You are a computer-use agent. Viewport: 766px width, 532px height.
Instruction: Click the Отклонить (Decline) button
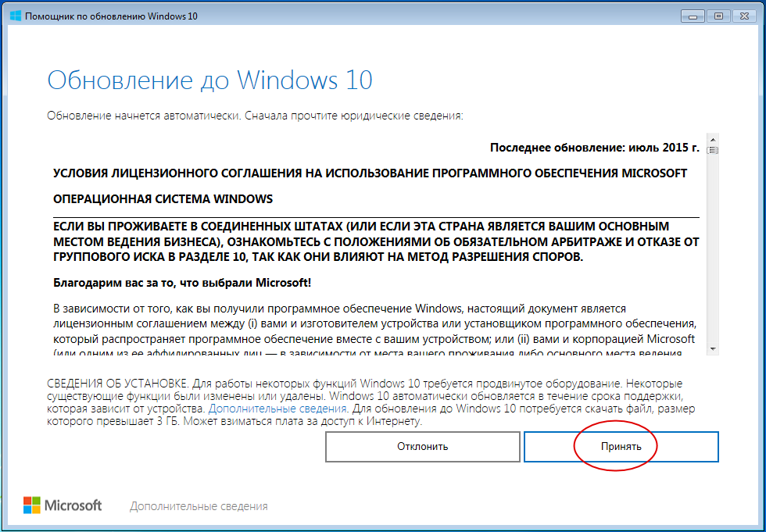(423, 447)
